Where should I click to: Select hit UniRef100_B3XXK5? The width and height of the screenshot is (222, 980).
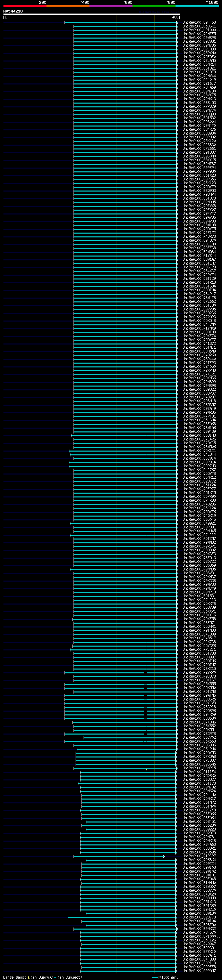[199, 160]
